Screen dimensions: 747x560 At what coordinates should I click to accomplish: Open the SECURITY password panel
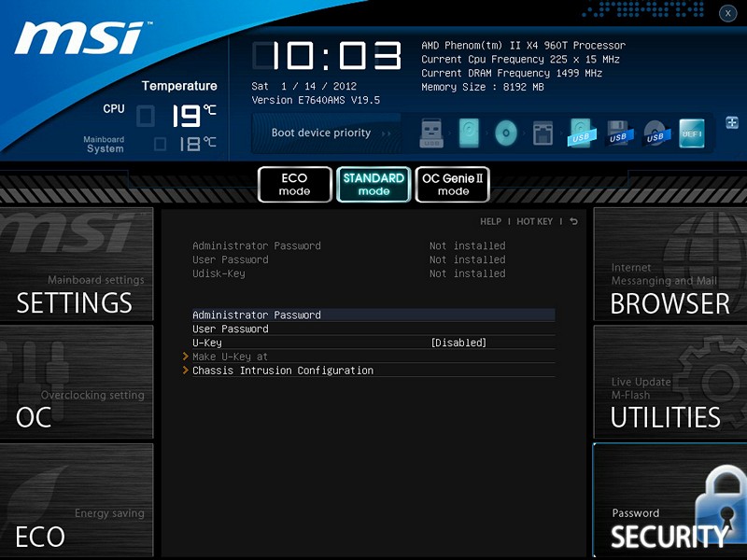(x=670, y=500)
